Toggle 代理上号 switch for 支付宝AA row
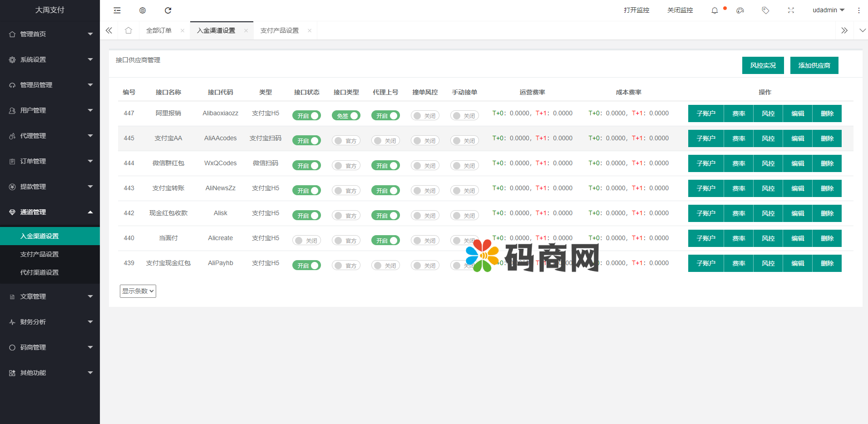This screenshot has height=424, width=868. pyautogui.click(x=385, y=141)
